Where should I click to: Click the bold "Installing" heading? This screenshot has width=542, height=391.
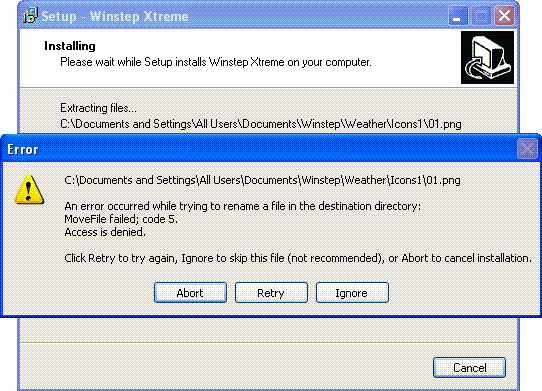tap(70, 46)
